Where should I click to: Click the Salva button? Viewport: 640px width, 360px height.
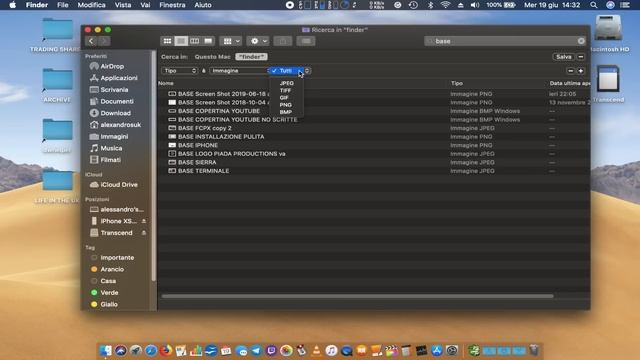tap(563, 57)
